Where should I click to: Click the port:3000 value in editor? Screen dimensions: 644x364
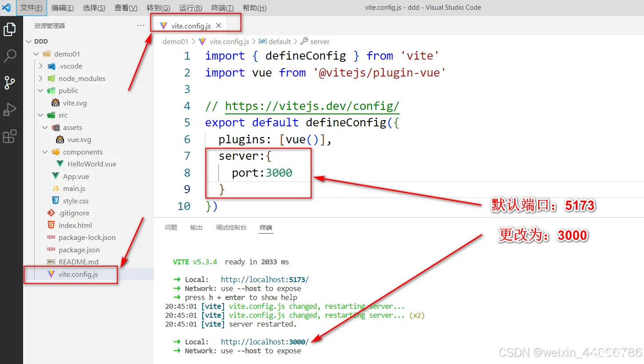(x=262, y=173)
